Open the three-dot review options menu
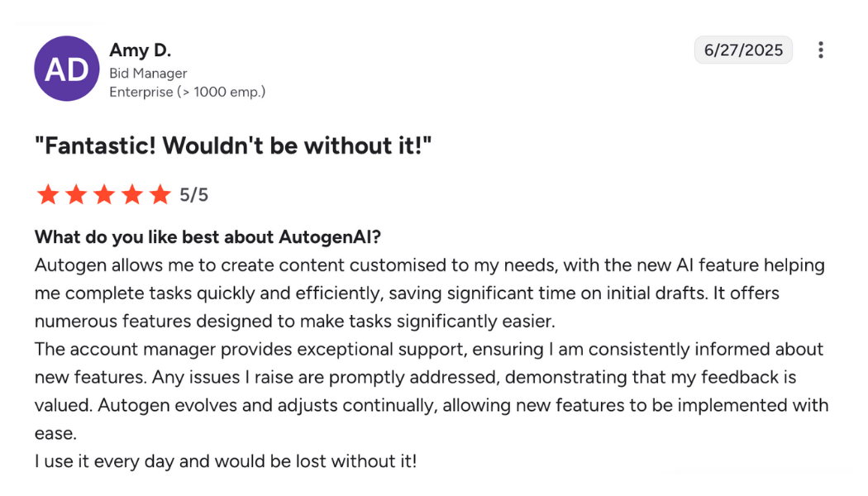 820,50
